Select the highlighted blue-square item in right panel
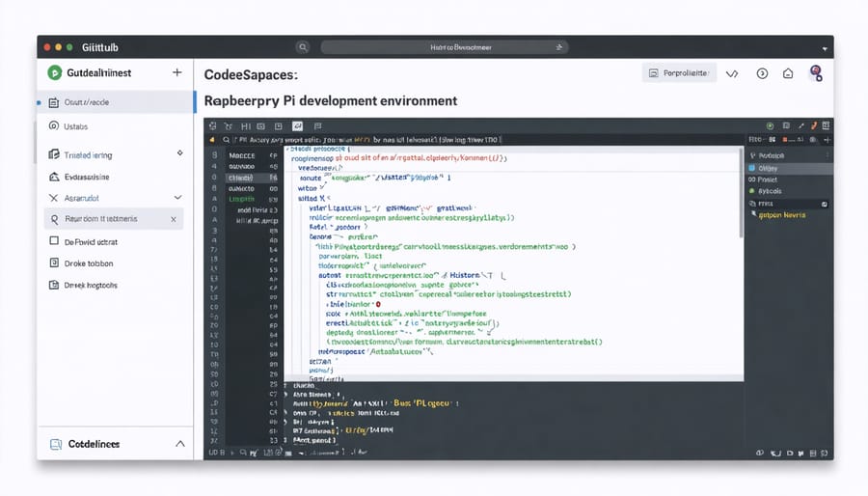868x496 pixels. pyautogui.click(x=790, y=168)
